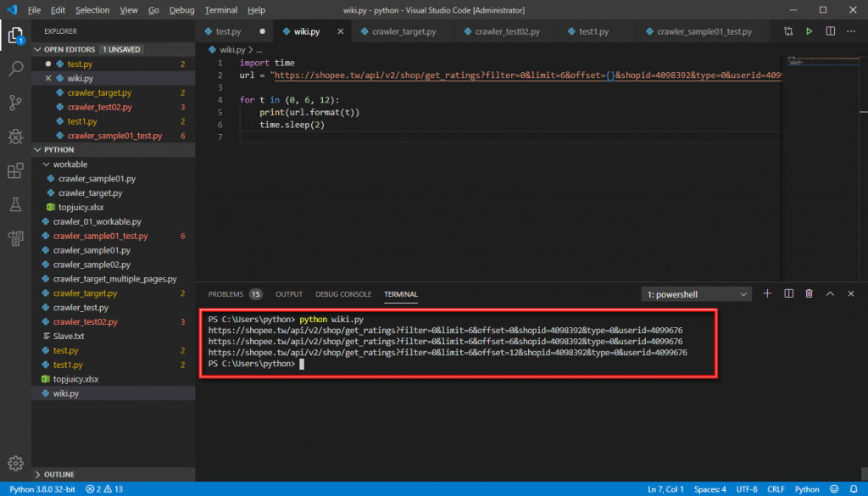This screenshot has height=496, width=868.
Task: Change language mode Python in status bar
Action: click(x=807, y=489)
